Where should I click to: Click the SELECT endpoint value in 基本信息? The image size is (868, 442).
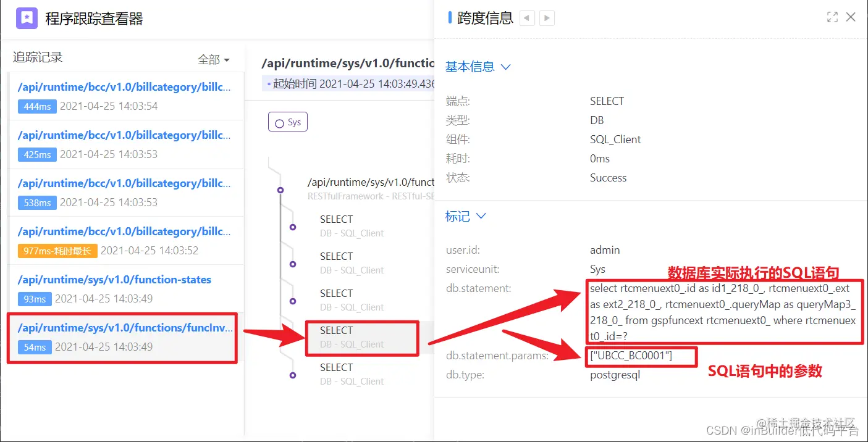point(607,101)
